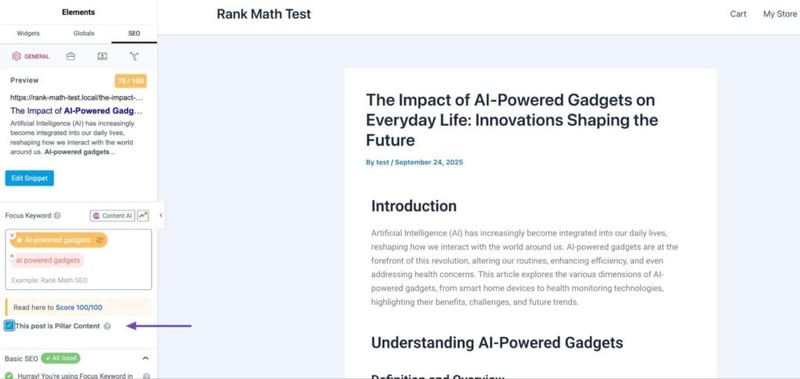Switch to the Widgets tab
The height and width of the screenshot is (379, 800).
[28, 33]
